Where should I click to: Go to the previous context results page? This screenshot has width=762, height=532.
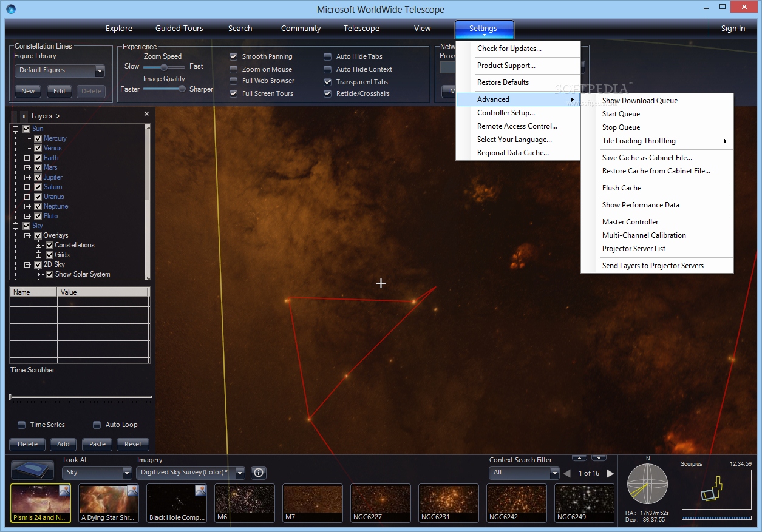tap(567, 473)
